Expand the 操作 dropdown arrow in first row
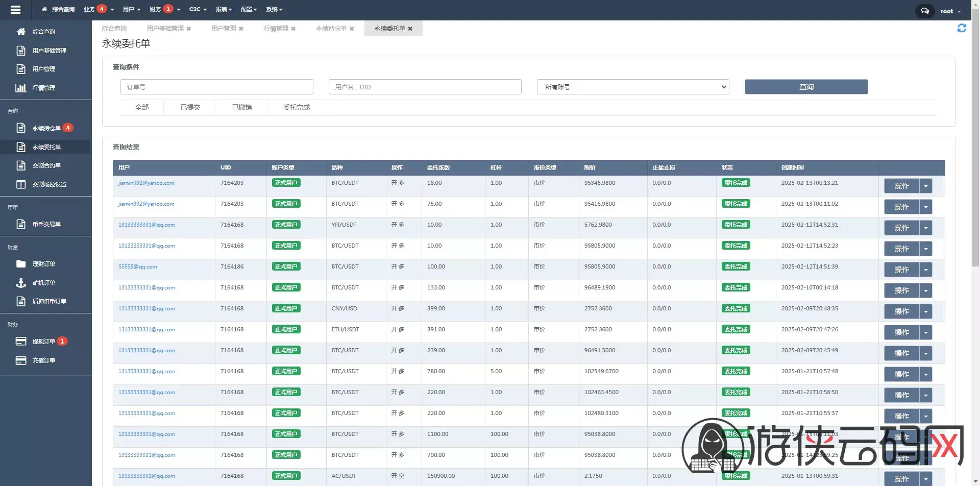This screenshot has width=980, height=486. pyautogui.click(x=926, y=186)
